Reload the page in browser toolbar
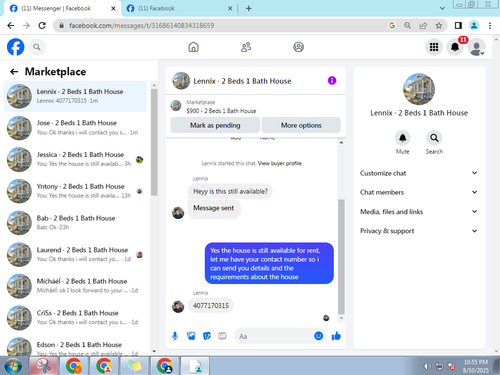500x375 pixels. point(42,25)
